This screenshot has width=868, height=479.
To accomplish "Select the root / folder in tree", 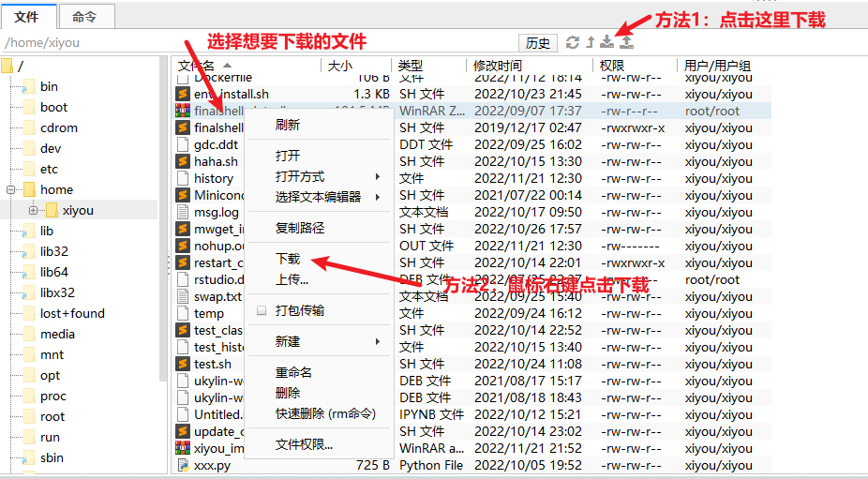I will coord(21,67).
